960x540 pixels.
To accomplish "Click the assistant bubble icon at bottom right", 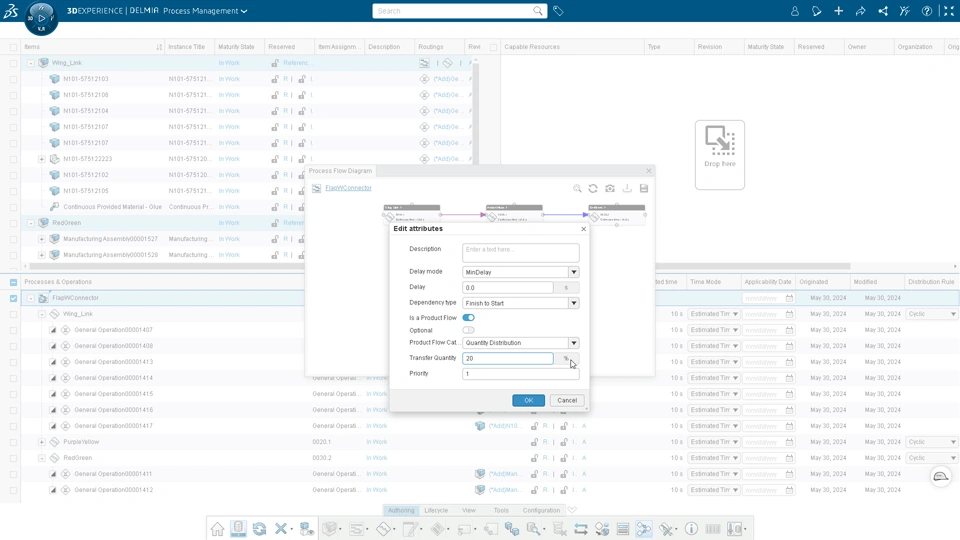I will pyautogui.click(x=941, y=476).
